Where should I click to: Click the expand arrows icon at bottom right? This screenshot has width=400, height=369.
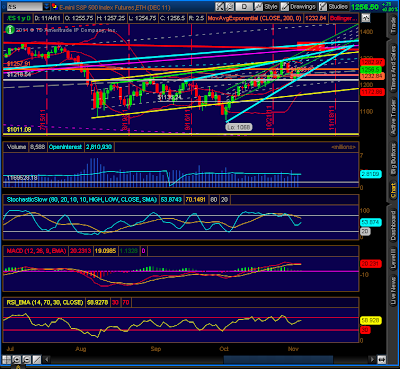[382, 360]
